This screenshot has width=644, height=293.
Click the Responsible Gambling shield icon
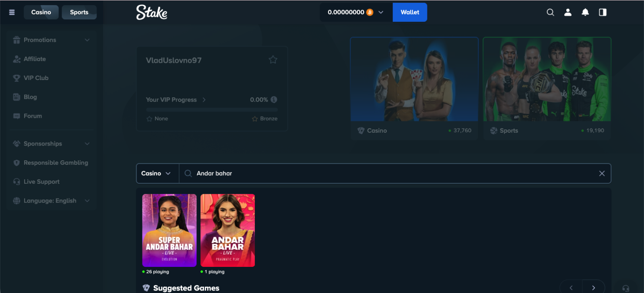coord(17,163)
